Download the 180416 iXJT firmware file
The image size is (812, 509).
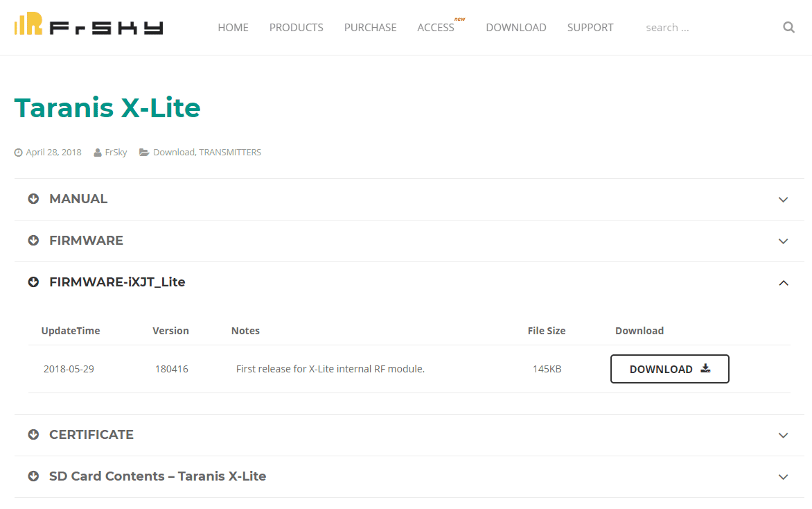coord(669,369)
